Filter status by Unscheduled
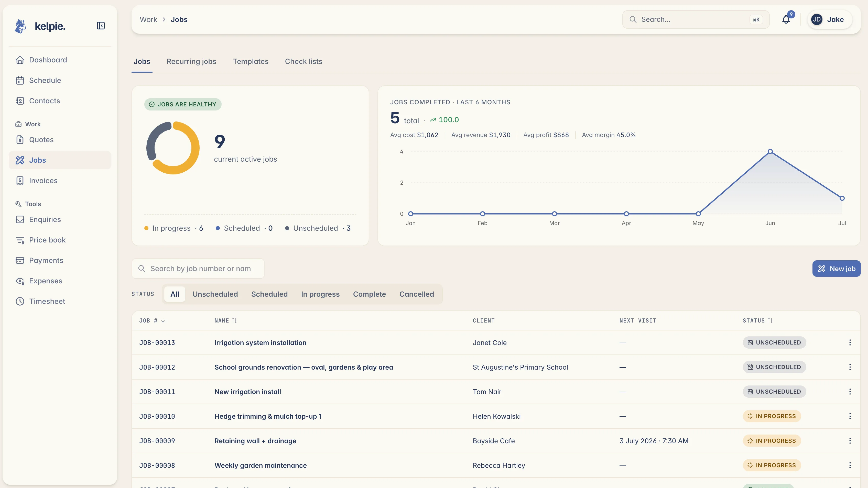This screenshot has width=868, height=488. 215,294
